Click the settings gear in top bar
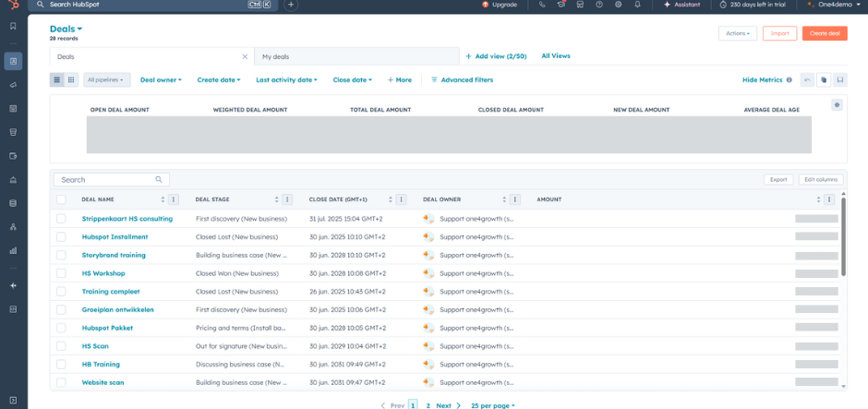868x409 pixels. coord(618,5)
